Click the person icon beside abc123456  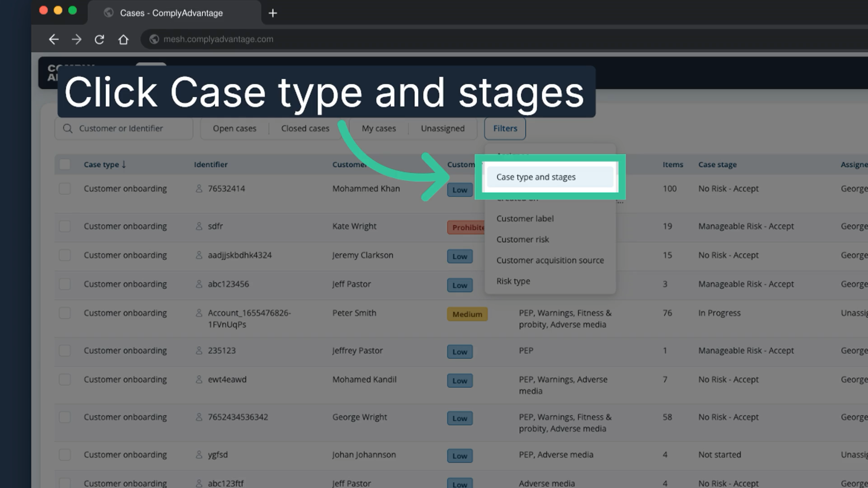coord(199,284)
